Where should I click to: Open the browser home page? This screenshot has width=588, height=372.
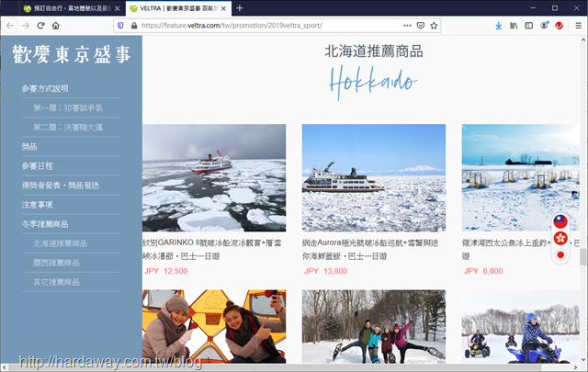56,26
